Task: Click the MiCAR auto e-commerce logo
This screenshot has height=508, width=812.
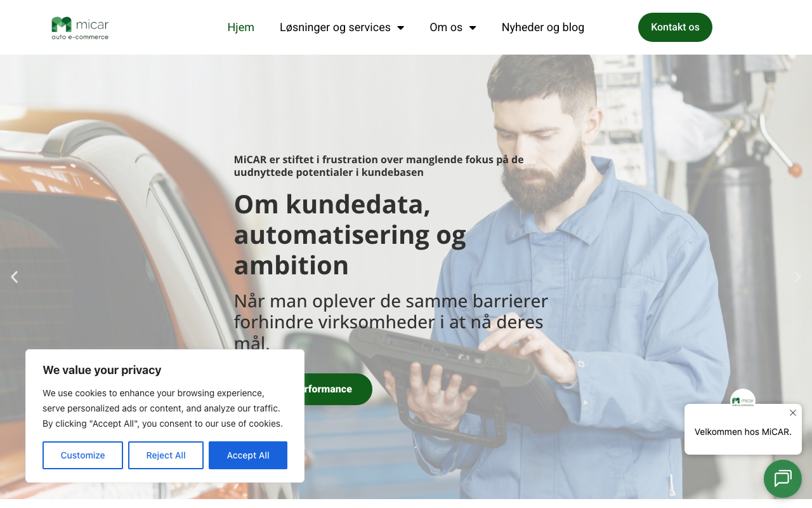Action: (80, 28)
